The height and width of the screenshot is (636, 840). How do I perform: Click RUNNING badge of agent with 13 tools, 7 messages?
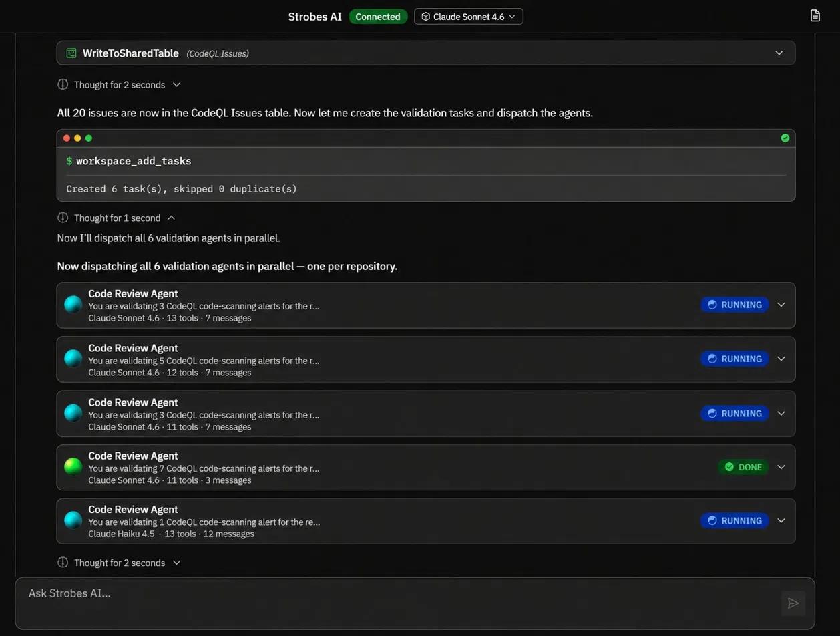(734, 305)
